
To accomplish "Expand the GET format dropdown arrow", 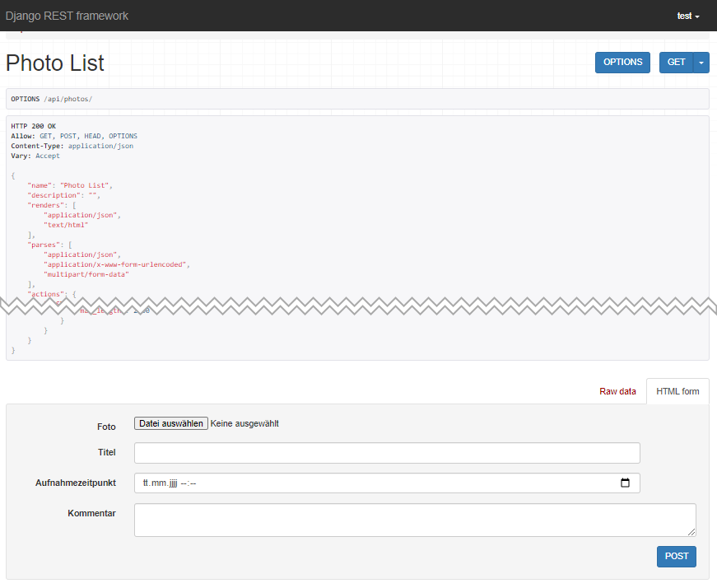I will [701, 63].
